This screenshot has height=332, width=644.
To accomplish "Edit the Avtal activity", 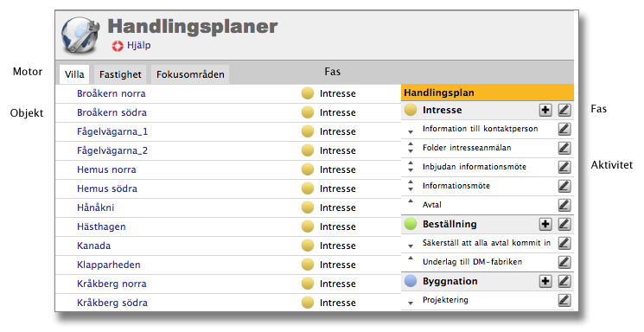I will pyautogui.click(x=564, y=205).
